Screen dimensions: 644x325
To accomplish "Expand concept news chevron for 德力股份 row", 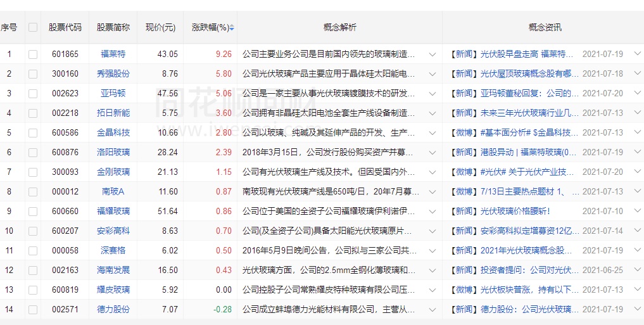I will click(638, 309).
